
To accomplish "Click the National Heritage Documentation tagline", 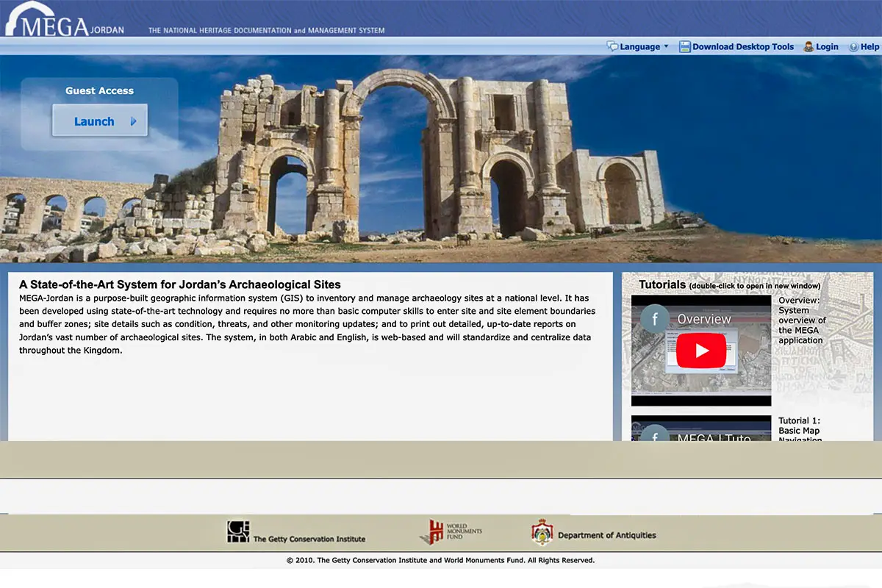I will [x=266, y=31].
